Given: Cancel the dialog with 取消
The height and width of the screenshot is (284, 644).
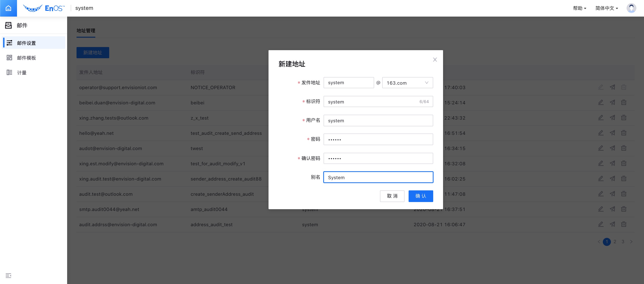Looking at the screenshot, I should [x=392, y=196].
